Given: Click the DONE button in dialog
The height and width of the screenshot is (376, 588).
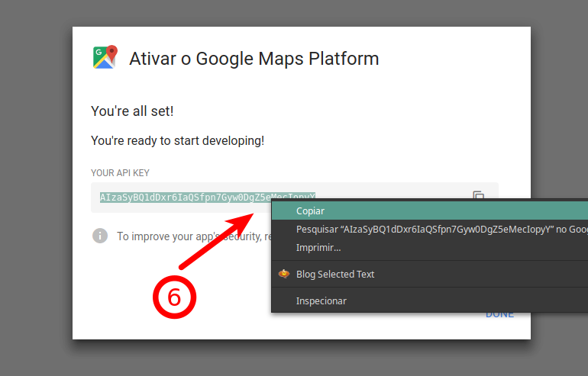Looking at the screenshot, I should tap(499, 315).
